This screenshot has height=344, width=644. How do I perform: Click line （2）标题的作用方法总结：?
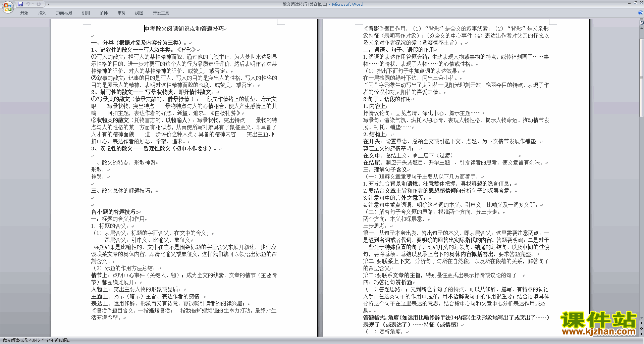pyautogui.click(x=124, y=268)
